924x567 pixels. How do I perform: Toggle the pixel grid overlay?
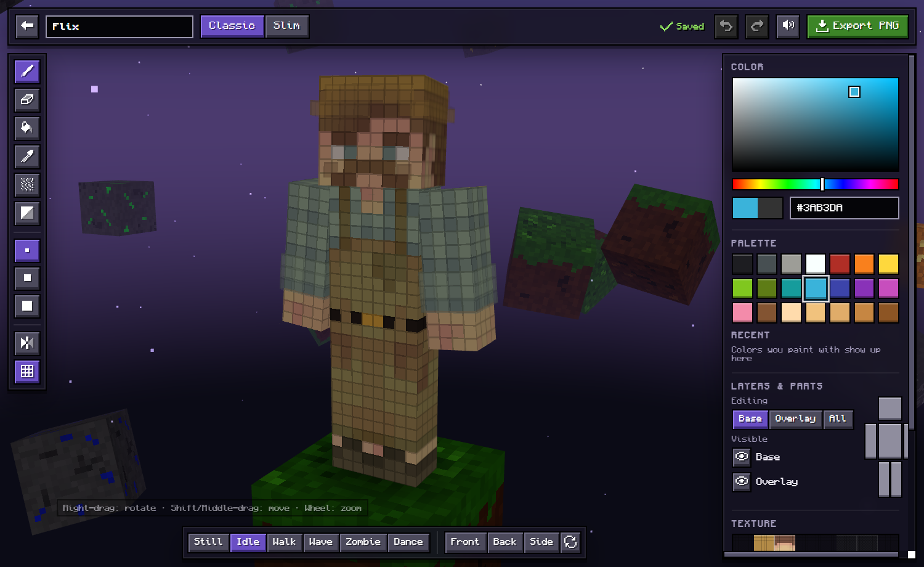tap(27, 372)
